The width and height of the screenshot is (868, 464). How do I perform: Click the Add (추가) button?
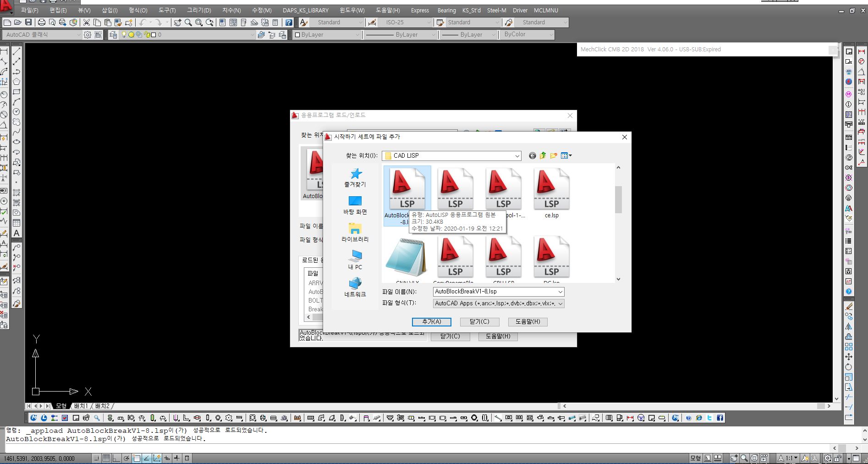pyautogui.click(x=431, y=322)
